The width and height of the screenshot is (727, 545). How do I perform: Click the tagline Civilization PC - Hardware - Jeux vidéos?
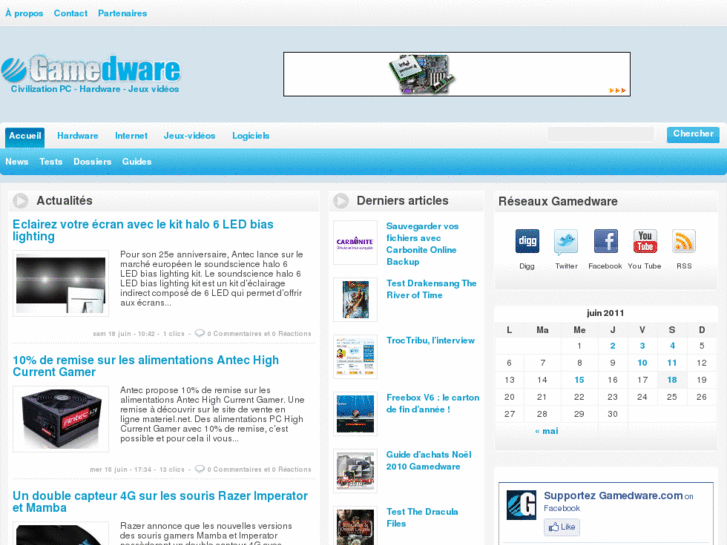point(95,89)
